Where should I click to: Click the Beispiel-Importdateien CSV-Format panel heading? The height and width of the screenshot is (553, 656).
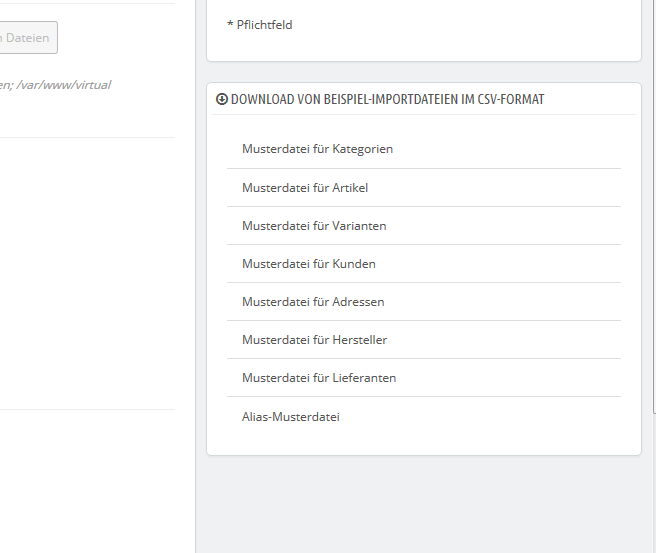pyautogui.click(x=387, y=100)
